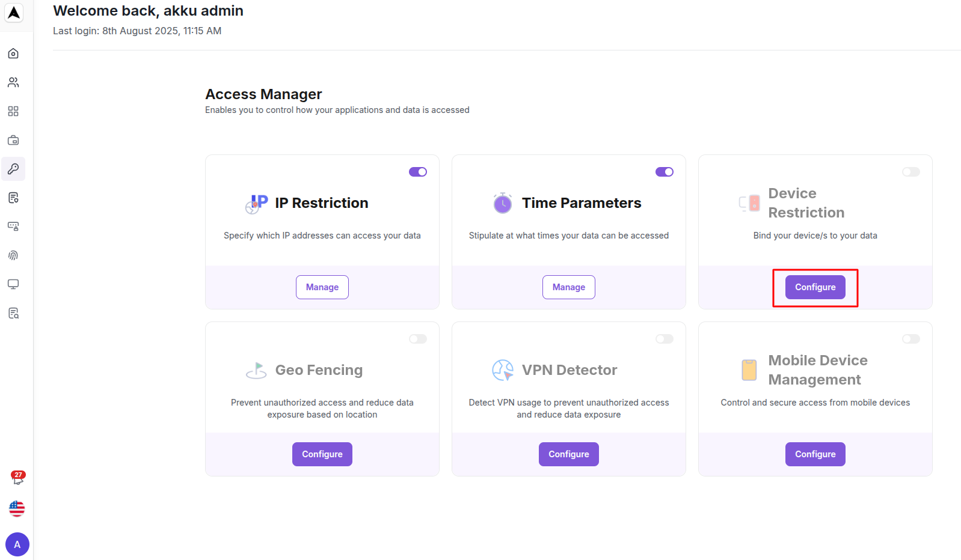Open the home dashboard sidebar icon

(13, 53)
